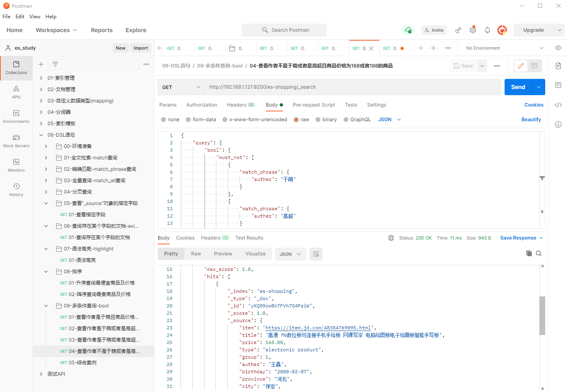This screenshot has height=392, width=568.
Task: Click the Send button
Action: [x=518, y=87]
